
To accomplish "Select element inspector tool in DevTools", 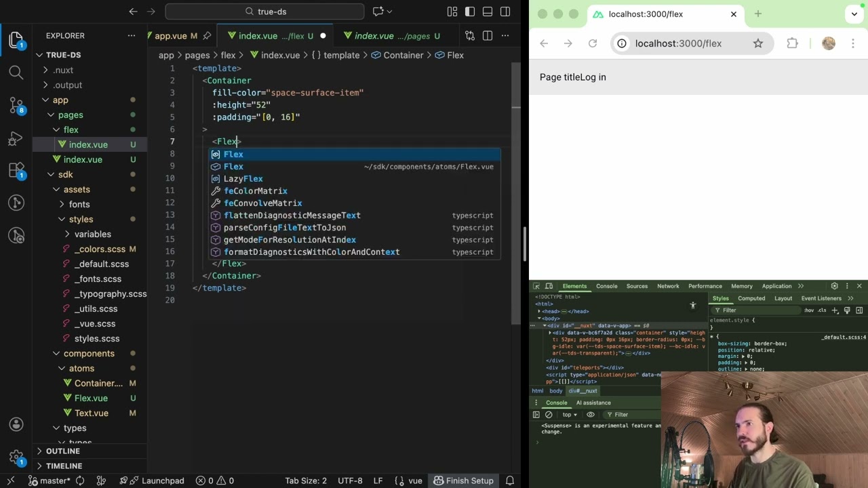I will [x=536, y=286].
